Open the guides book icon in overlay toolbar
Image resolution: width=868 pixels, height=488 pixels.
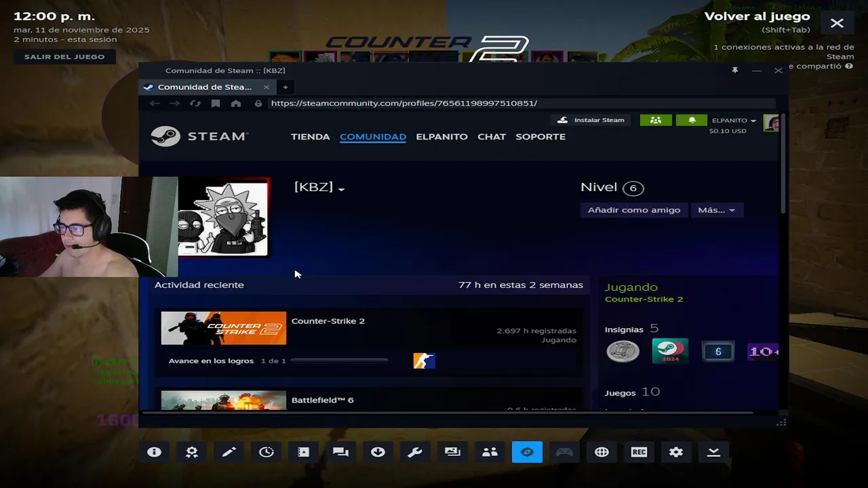(304, 452)
